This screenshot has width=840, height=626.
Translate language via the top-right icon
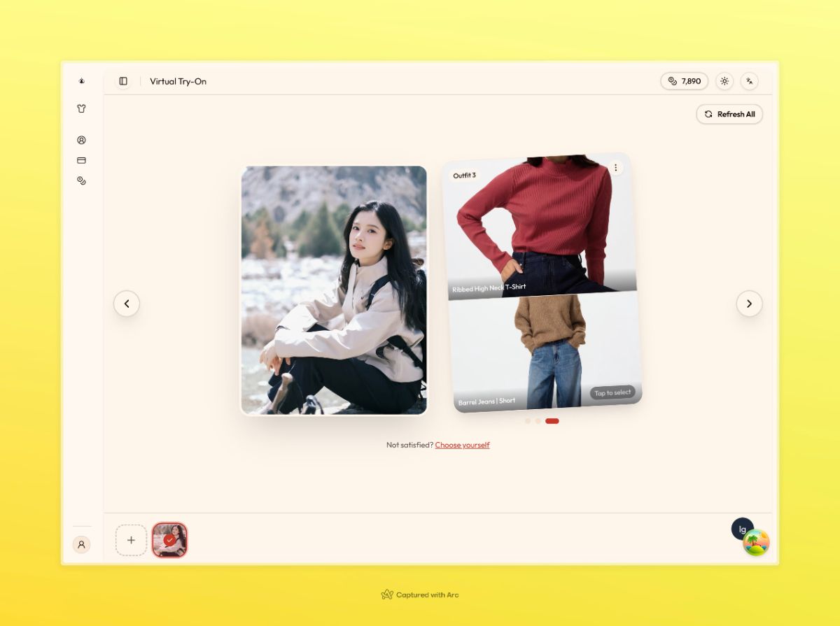point(749,81)
